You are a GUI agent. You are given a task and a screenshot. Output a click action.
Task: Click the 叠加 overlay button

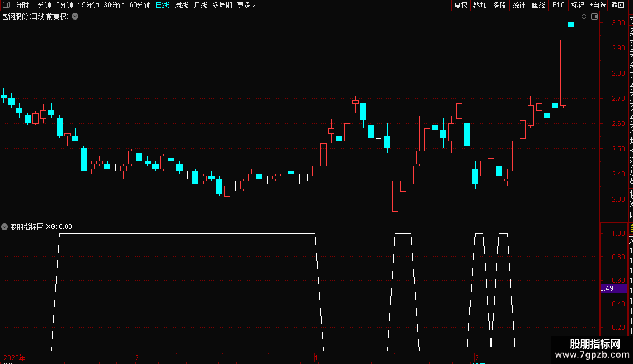(480, 5)
